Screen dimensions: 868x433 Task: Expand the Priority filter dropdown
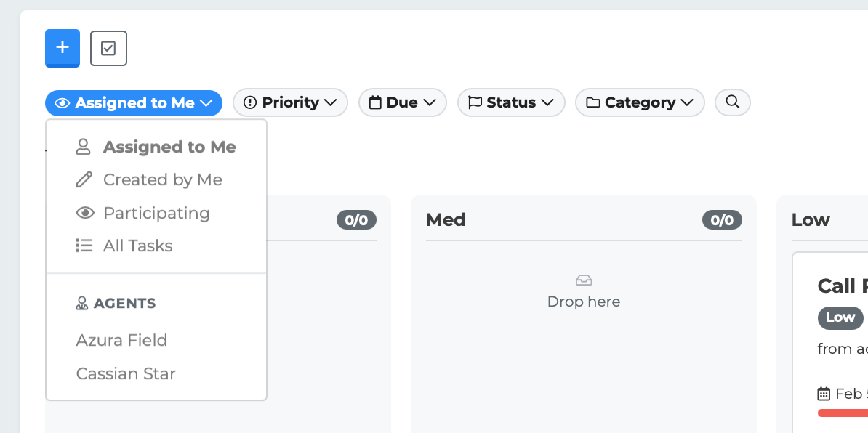[x=290, y=102]
